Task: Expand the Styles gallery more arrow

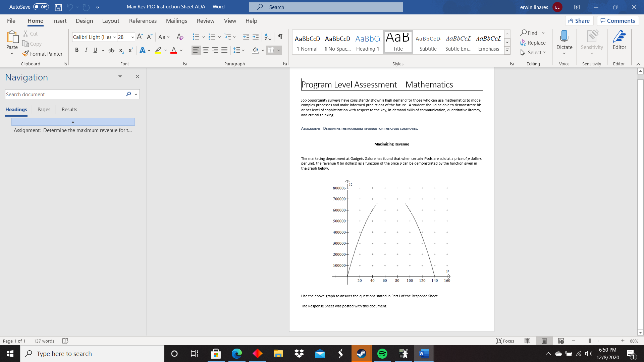Action: (x=507, y=50)
